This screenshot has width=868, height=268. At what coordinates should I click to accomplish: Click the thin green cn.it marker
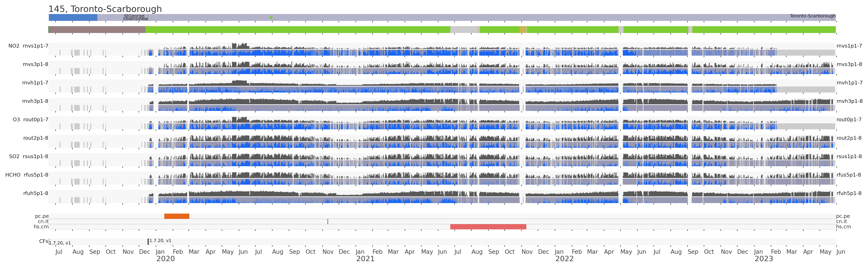328,221
